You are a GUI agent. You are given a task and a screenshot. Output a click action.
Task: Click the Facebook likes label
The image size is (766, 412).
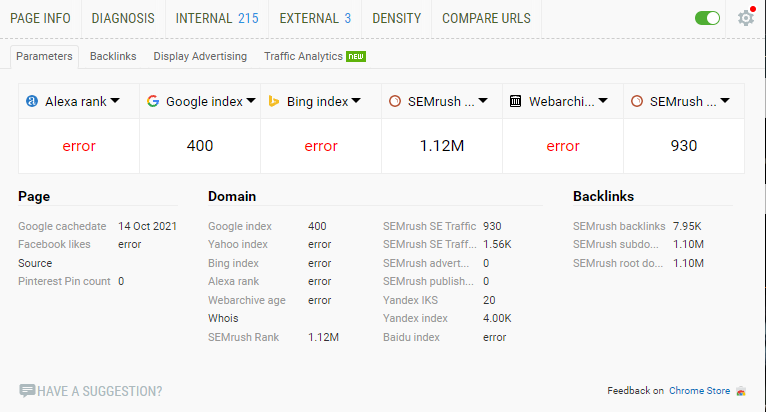point(54,244)
